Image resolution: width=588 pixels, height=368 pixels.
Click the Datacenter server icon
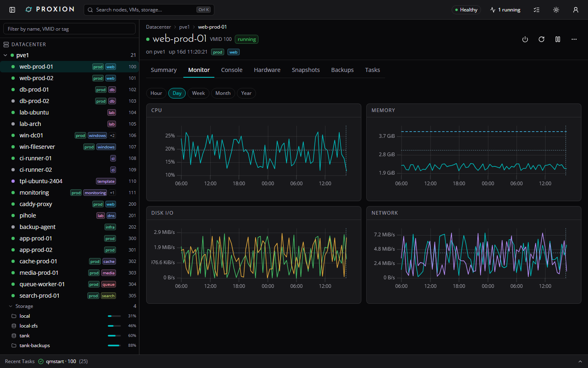pos(6,45)
